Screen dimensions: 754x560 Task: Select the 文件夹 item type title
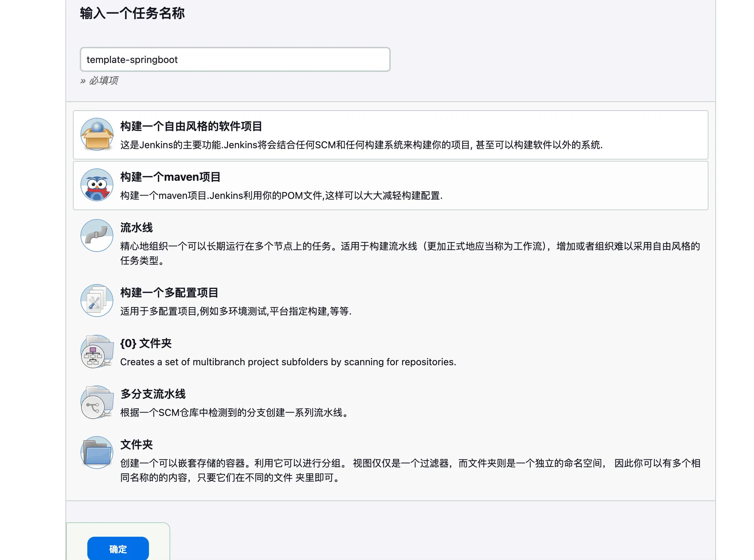(136, 445)
